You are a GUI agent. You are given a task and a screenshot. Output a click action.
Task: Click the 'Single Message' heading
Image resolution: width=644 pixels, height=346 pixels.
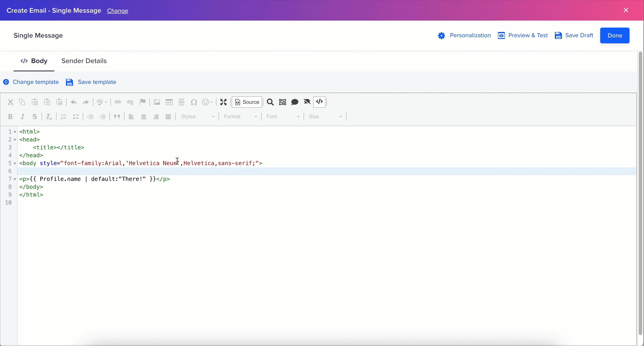point(38,35)
